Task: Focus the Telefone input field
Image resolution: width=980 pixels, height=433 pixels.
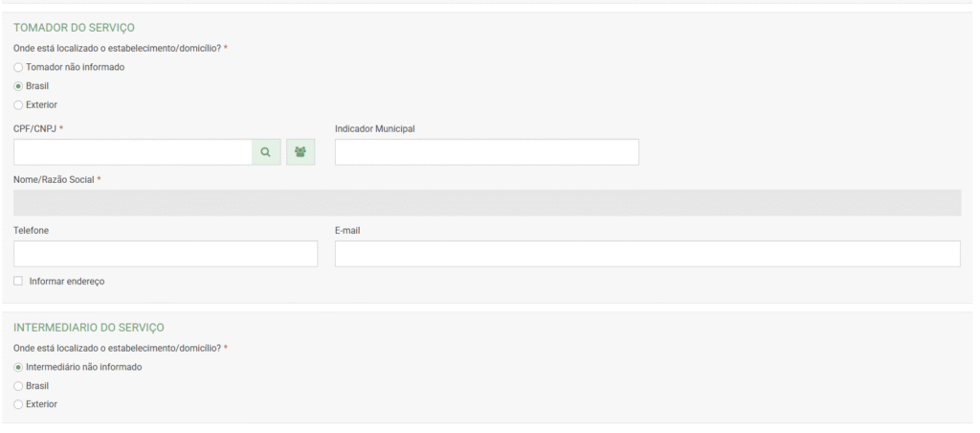Action: coord(165,254)
